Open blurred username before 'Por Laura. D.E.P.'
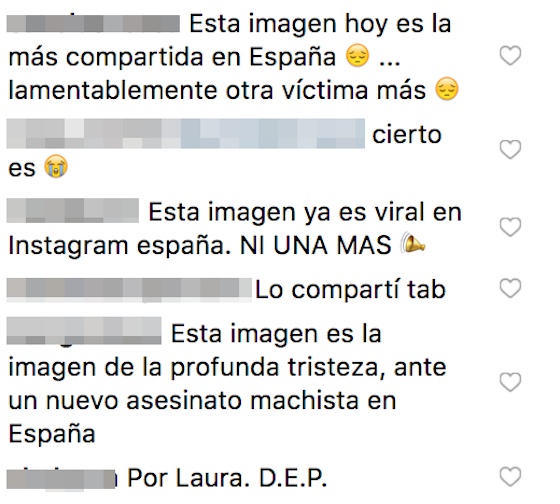Screen dimensions: 560x504 point(61,479)
